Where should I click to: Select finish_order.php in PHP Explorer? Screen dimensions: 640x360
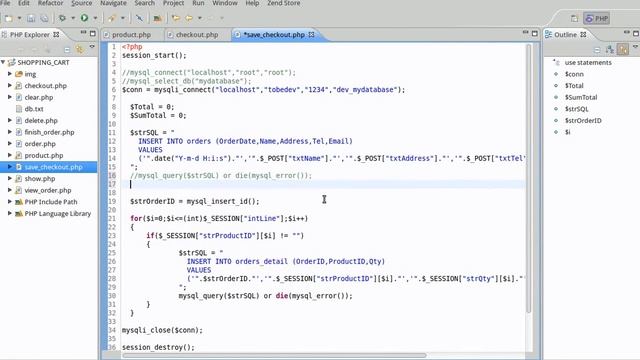49,132
